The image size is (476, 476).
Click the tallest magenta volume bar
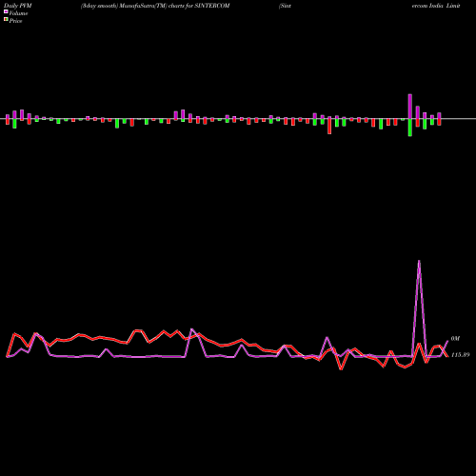(x=410, y=107)
